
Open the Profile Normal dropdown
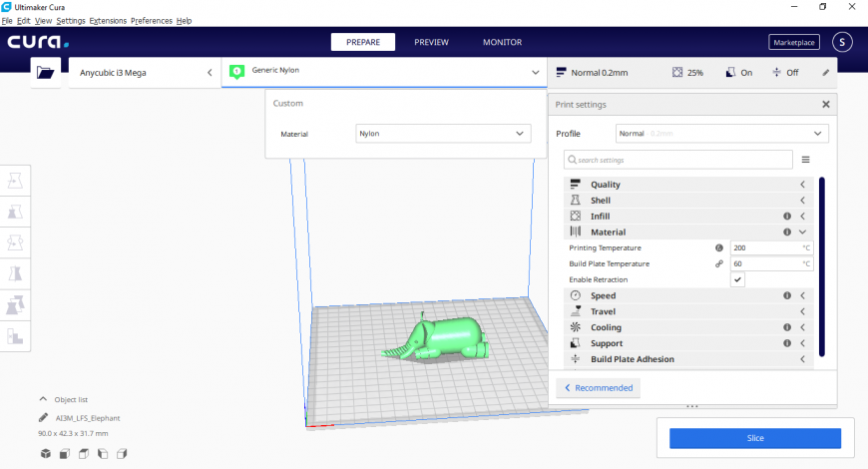[x=722, y=134]
